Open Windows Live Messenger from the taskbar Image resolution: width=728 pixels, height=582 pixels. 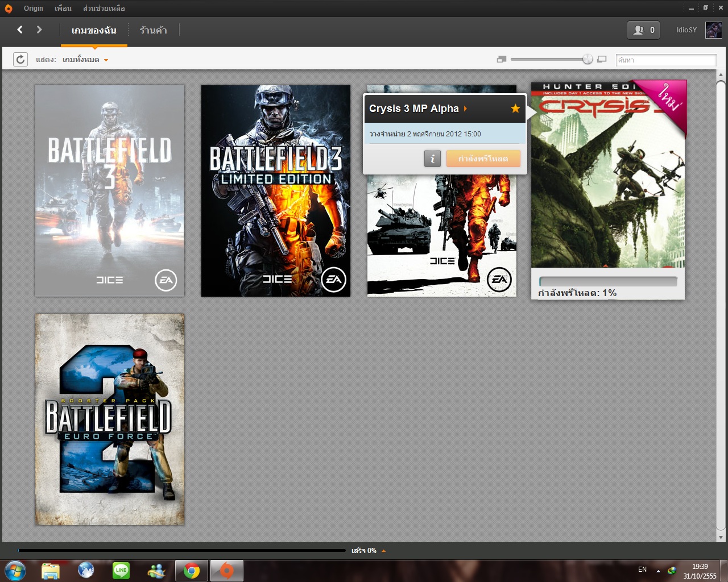pos(156,571)
